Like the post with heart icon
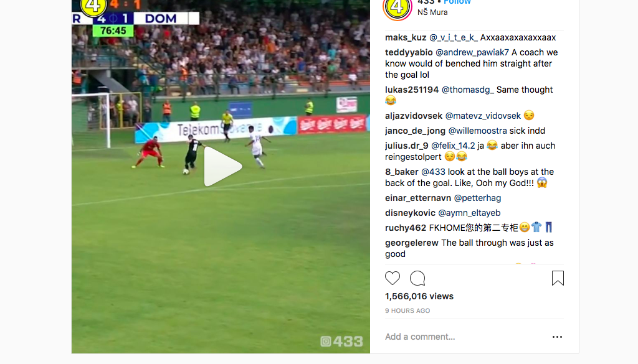Screen dimensions: 638x364 point(393,278)
